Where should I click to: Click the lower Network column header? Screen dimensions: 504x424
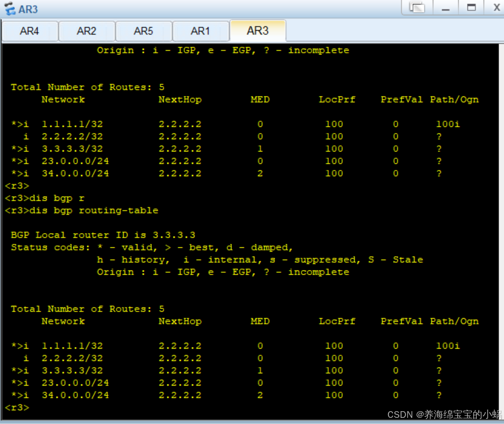pos(63,321)
